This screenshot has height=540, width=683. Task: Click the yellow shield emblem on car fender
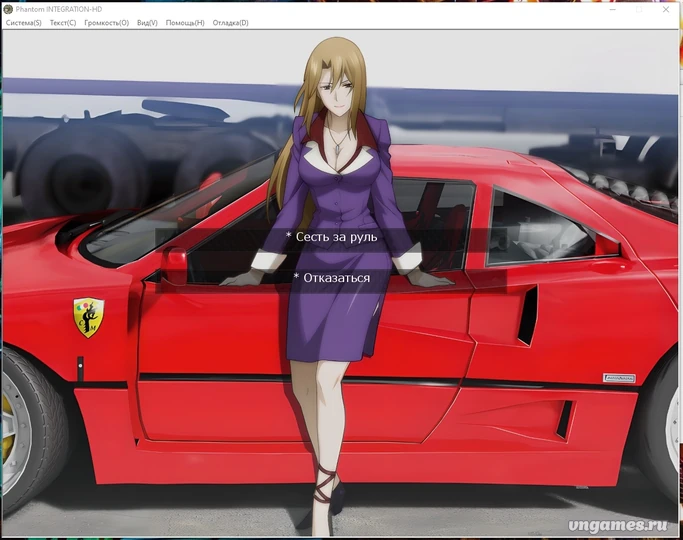coord(88,316)
